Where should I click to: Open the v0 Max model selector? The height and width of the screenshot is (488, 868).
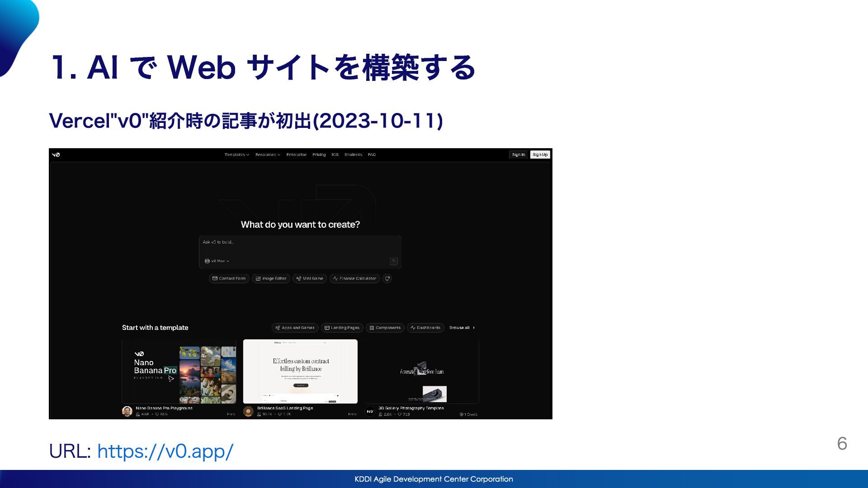tap(217, 261)
